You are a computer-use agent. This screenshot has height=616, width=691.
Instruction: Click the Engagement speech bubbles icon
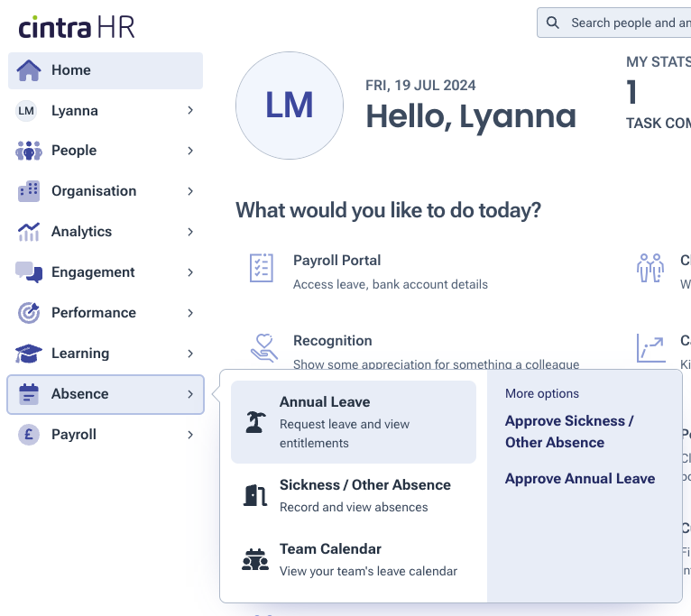[29, 272]
